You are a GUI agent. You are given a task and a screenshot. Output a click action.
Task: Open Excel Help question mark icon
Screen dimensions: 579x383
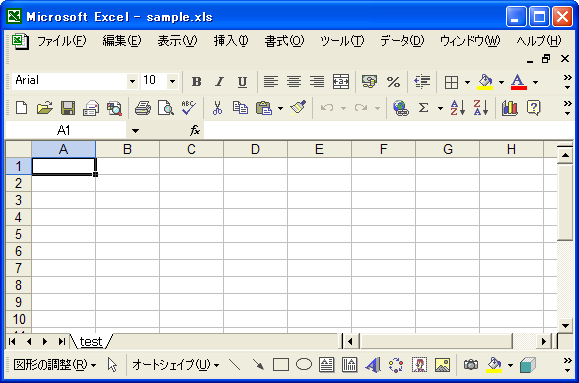point(534,108)
